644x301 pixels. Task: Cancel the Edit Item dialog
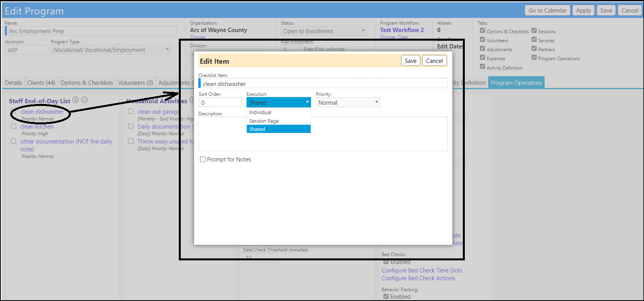click(434, 61)
